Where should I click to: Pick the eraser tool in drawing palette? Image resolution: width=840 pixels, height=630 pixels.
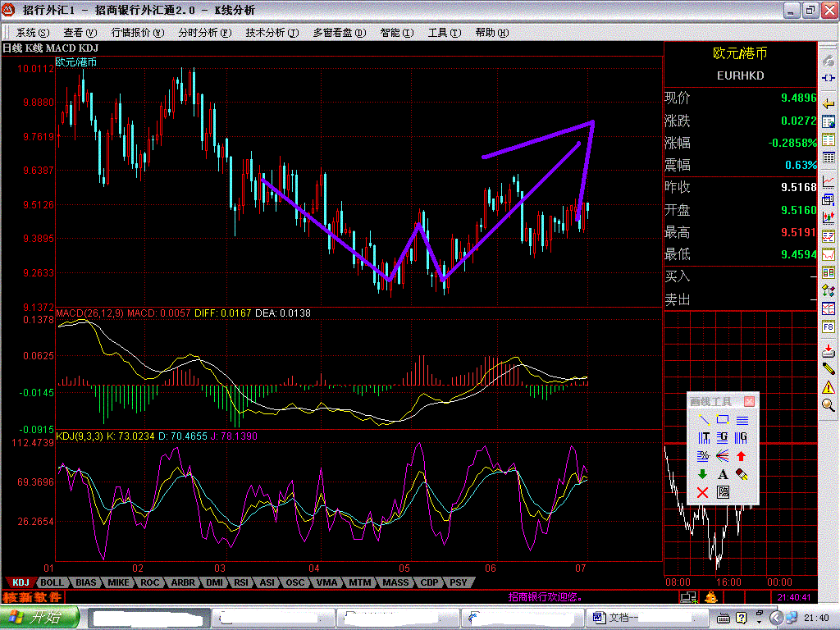(742, 474)
